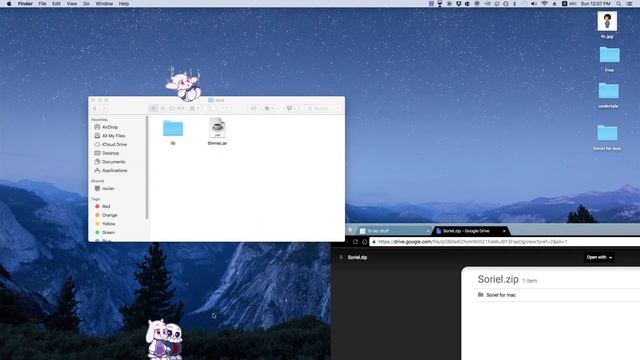The image size is (640, 360).
Task: Select the Shimeji.jar file icon
Action: pos(217,128)
